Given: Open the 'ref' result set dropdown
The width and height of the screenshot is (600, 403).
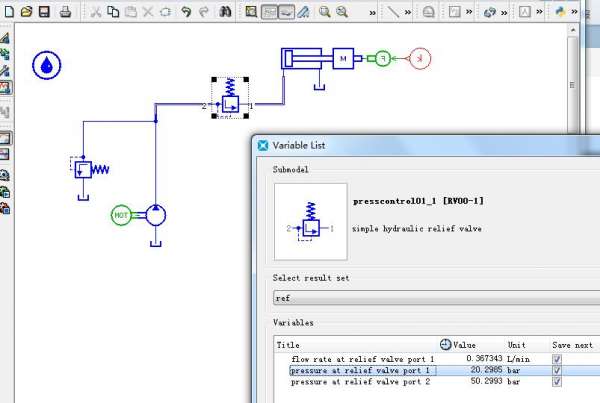Looking at the screenshot, I should click(x=435, y=298).
